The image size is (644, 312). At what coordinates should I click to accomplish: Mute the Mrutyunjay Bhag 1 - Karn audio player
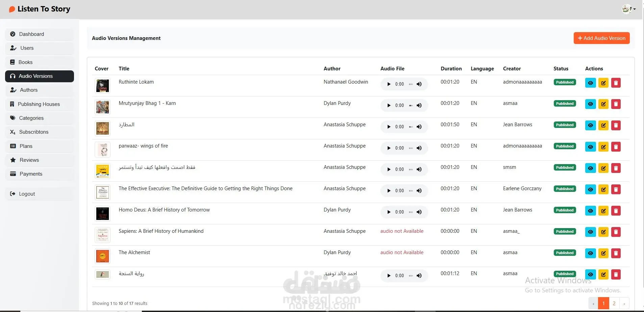[x=419, y=106]
